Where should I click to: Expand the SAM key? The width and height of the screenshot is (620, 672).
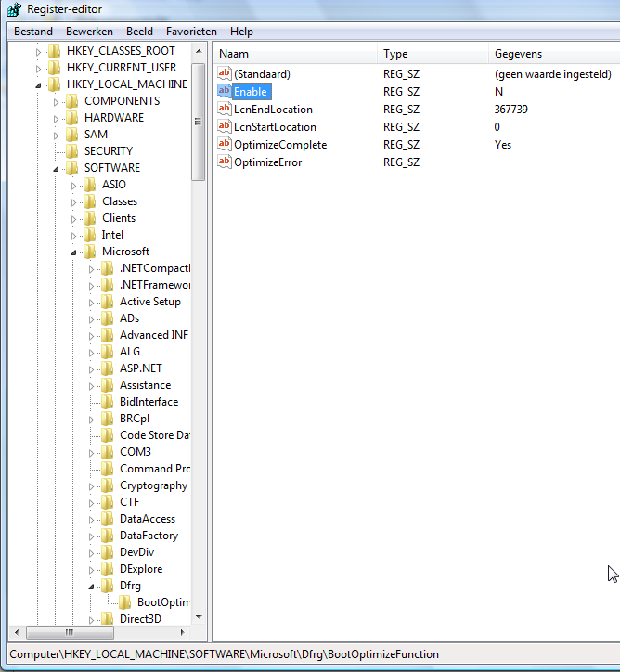pyautogui.click(x=56, y=136)
